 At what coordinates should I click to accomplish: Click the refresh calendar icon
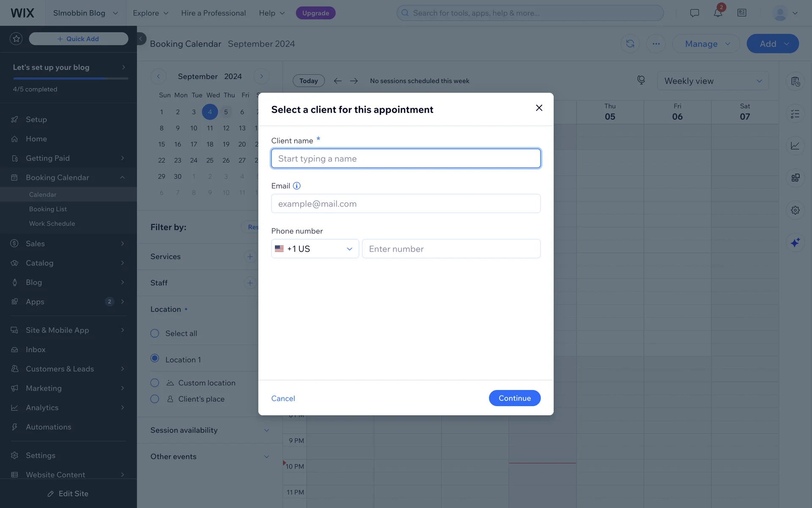[630, 44]
